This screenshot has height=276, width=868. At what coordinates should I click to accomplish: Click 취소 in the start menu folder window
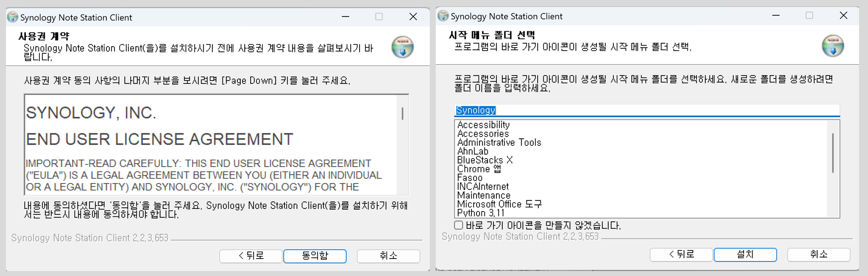tap(819, 255)
